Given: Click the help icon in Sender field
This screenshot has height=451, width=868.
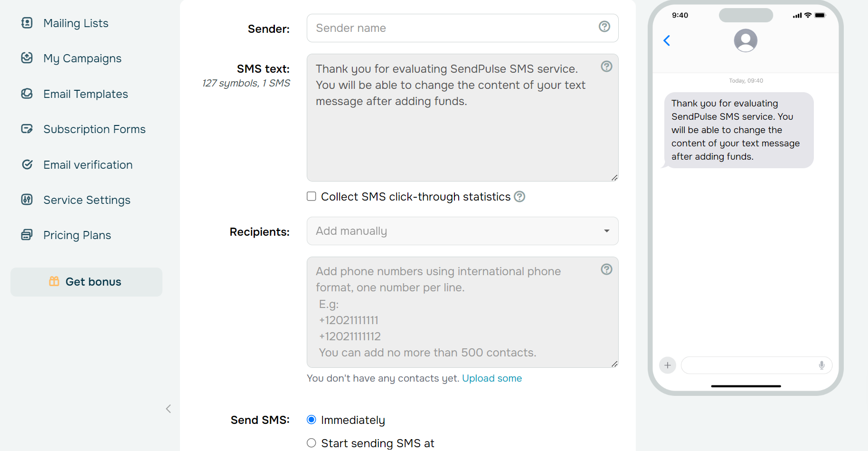Looking at the screenshot, I should 604,27.
